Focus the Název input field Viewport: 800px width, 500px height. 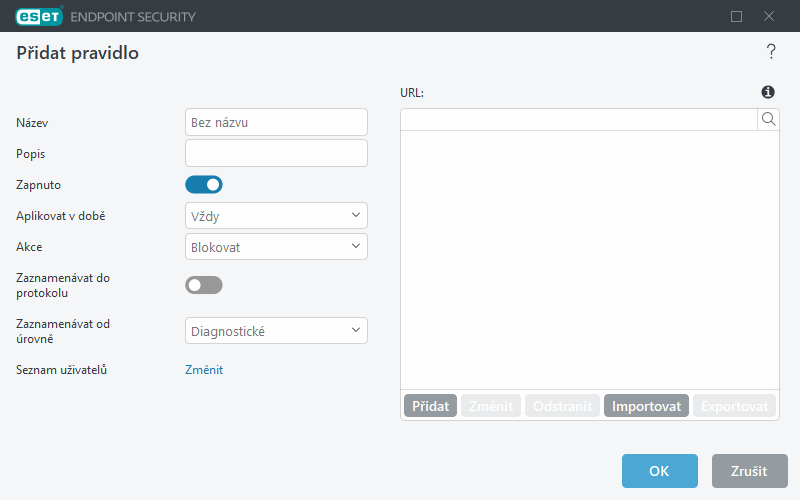(276, 122)
